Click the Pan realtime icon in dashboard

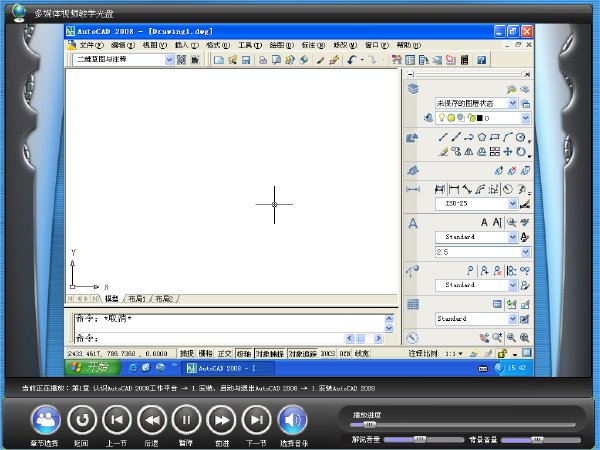(484, 338)
